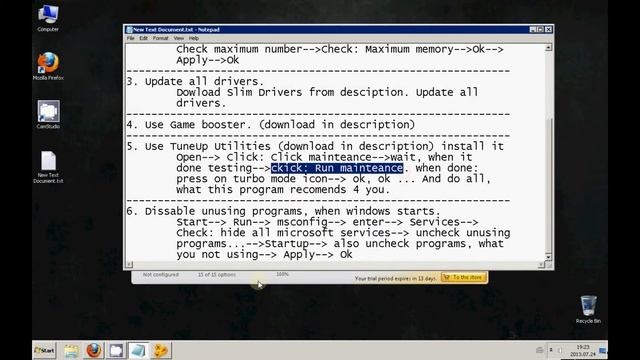Click the Start button on the taskbar
The image size is (640, 360).
pos(44,350)
